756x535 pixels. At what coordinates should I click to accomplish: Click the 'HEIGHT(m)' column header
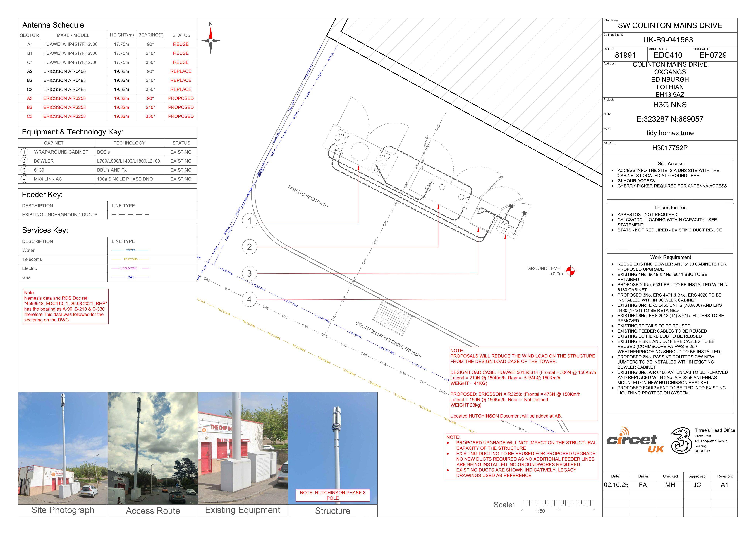click(x=121, y=35)
